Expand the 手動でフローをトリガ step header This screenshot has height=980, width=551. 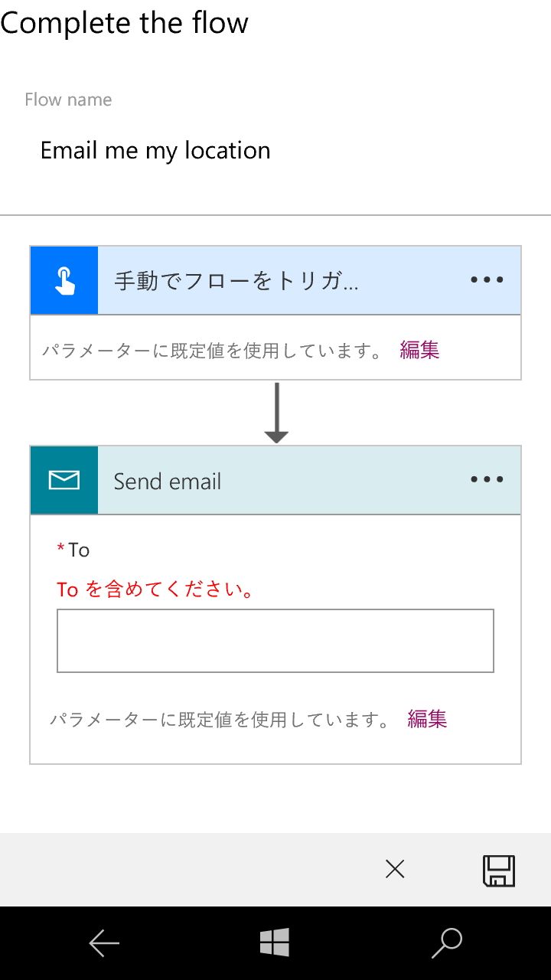[236, 281]
